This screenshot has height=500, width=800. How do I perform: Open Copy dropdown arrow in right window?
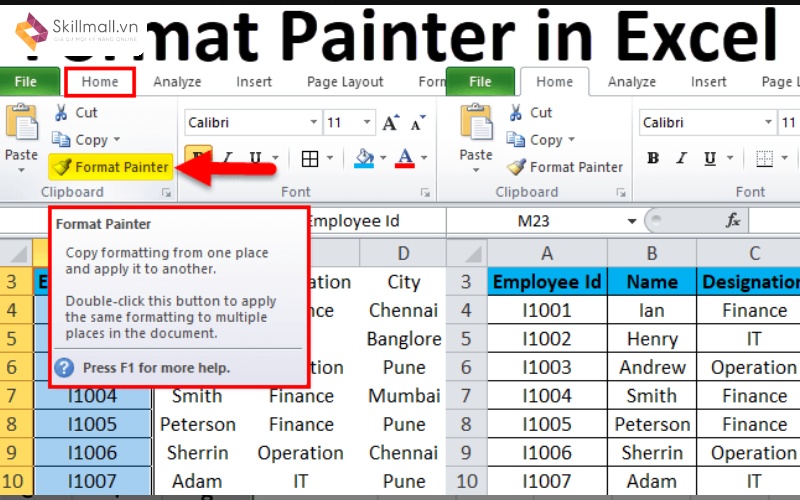tap(571, 139)
